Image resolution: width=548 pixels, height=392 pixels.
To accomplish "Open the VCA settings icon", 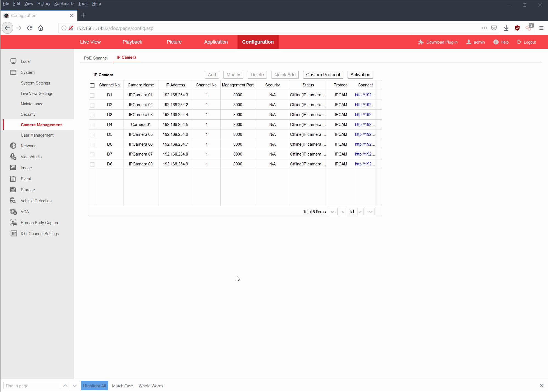I will tap(13, 211).
